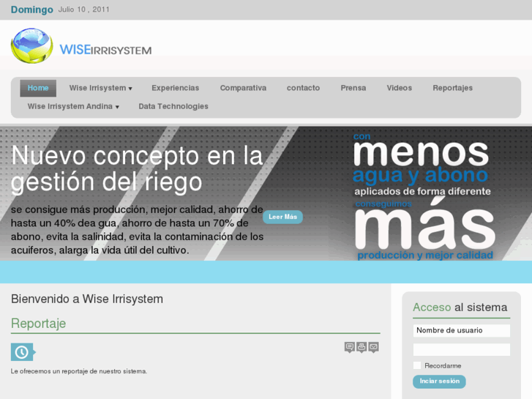
Task: Go to the Home menu item
Action: pos(38,88)
